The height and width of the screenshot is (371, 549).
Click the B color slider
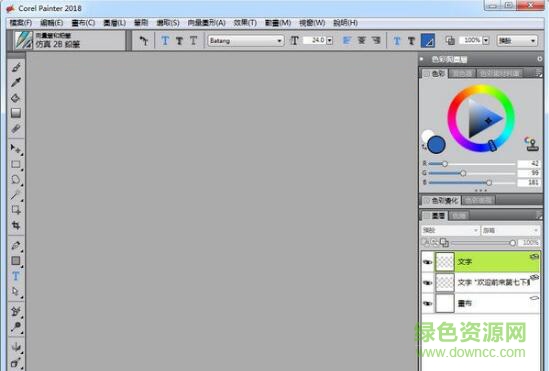pyautogui.click(x=472, y=182)
